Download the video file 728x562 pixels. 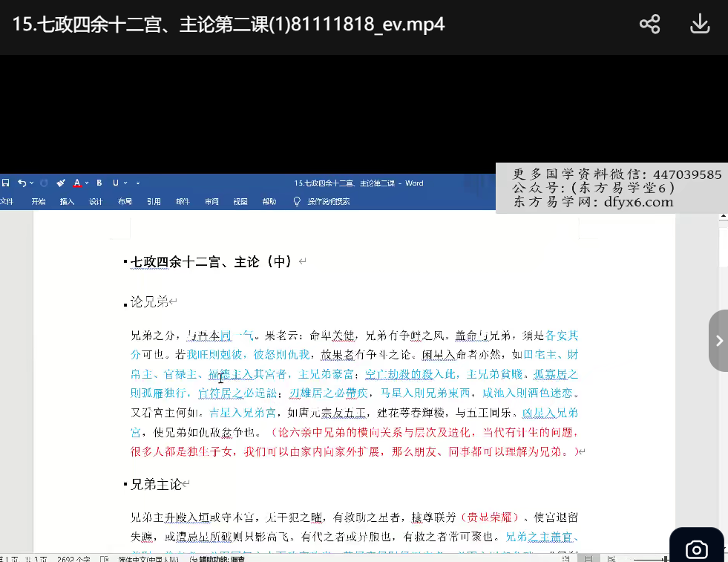tap(700, 24)
